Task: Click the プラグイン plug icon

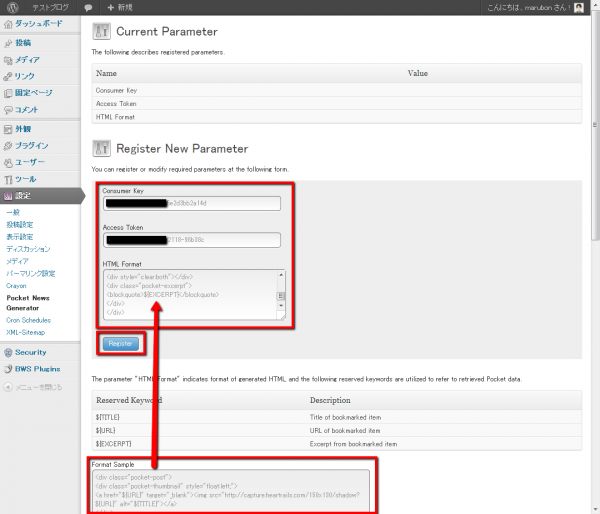Action: (8, 146)
